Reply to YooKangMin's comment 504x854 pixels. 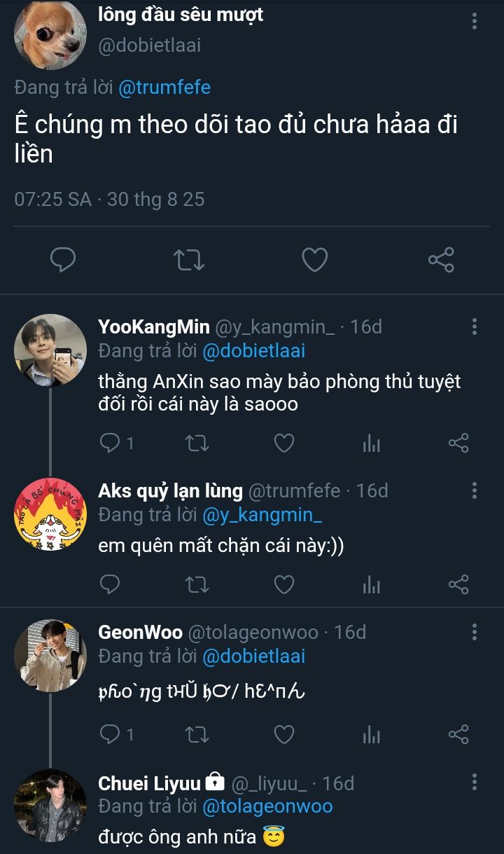coord(111,443)
